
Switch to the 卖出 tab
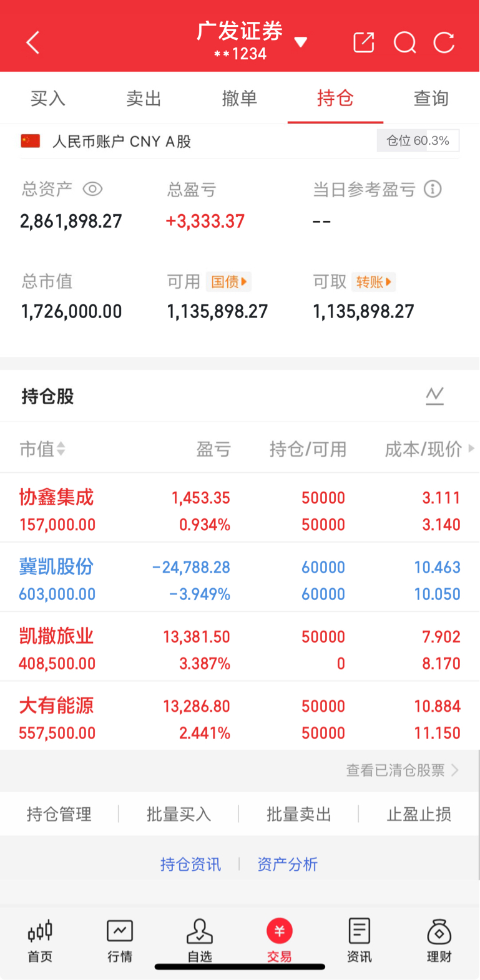coord(144,98)
